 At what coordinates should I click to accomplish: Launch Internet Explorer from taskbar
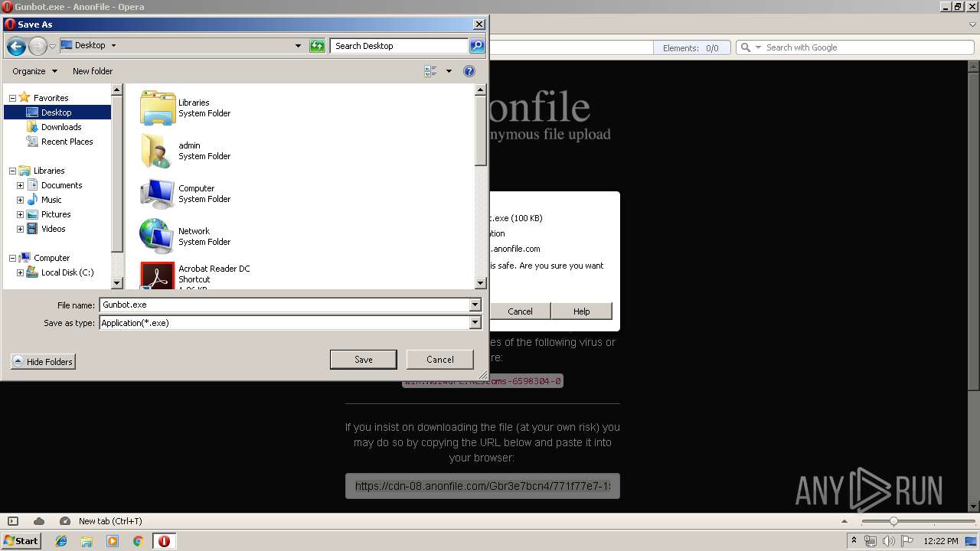coord(61,541)
